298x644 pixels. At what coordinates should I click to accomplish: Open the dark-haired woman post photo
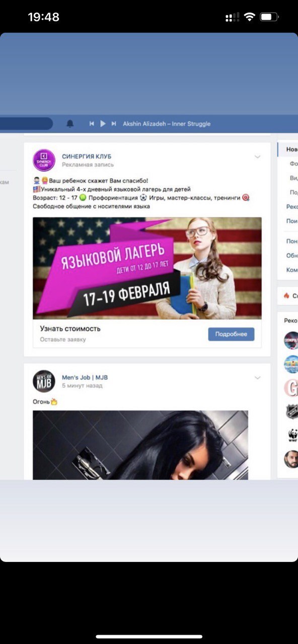point(140,445)
